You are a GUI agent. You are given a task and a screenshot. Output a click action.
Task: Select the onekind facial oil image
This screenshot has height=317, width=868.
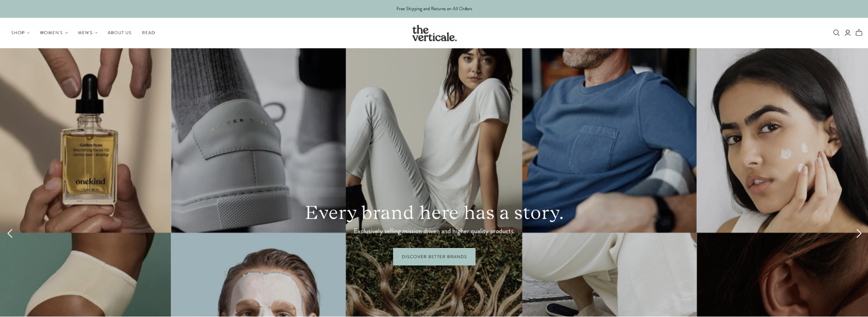[x=86, y=140]
